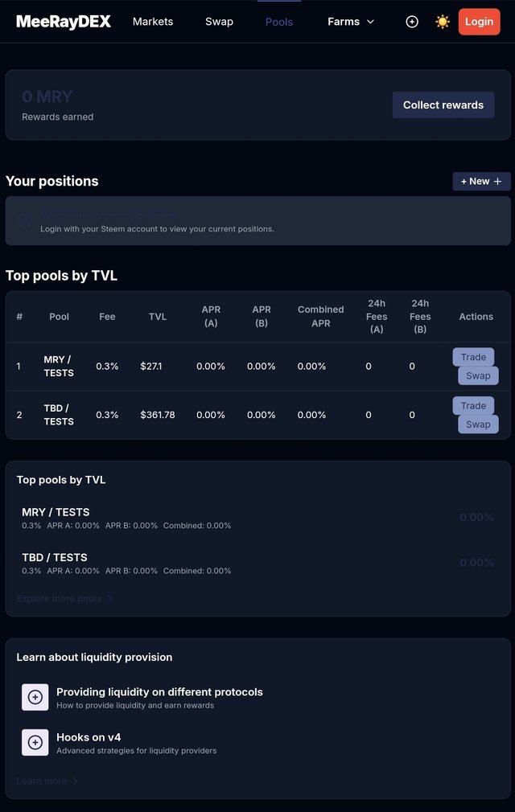Click Trade for MRY / TESTS pool
The width and height of the screenshot is (515, 812).
(473, 357)
